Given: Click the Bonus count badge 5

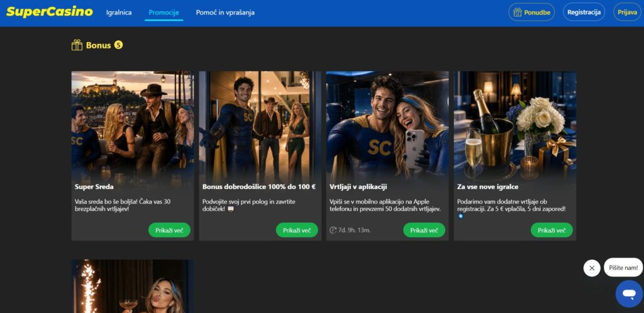Looking at the screenshot, I should pyautogui.click(x=118, y=45).
